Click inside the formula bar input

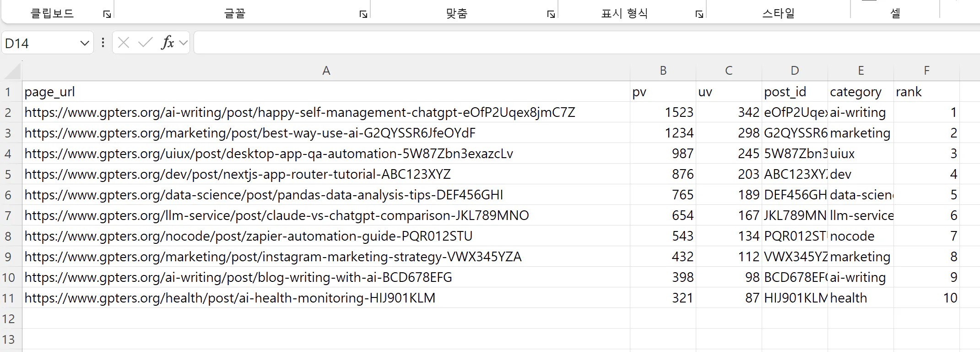[x=549, y=43]
